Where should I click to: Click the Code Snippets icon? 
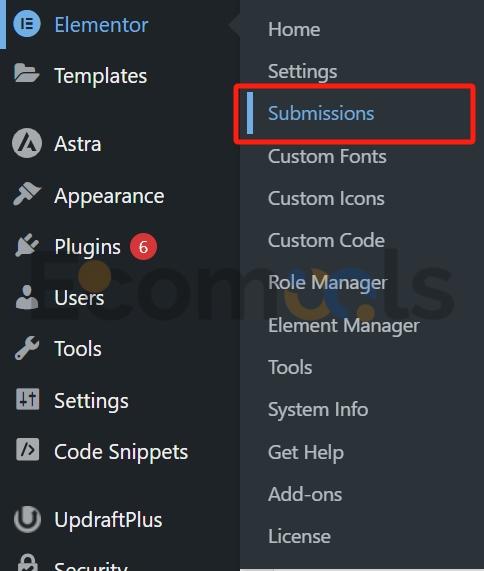point(27,449)
